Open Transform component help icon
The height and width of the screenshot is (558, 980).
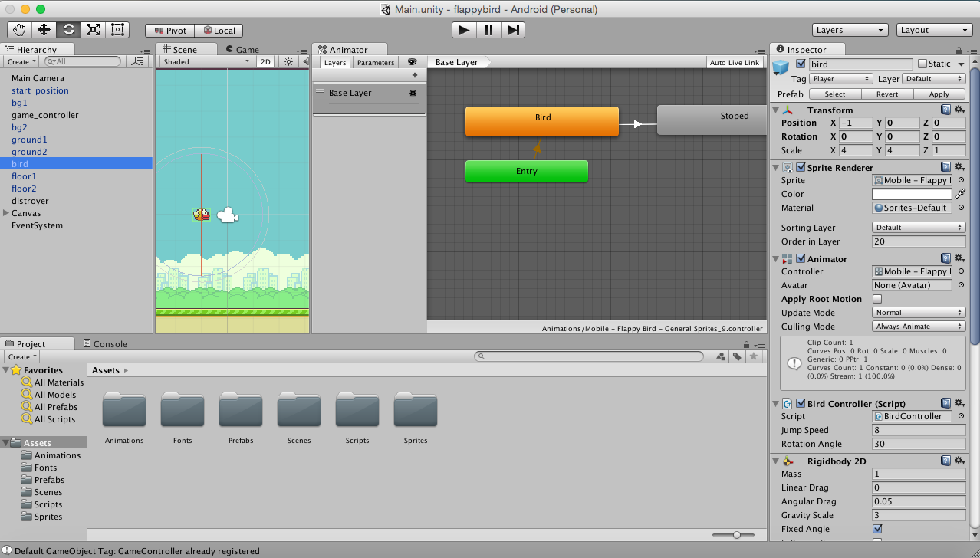pos(945,110)
